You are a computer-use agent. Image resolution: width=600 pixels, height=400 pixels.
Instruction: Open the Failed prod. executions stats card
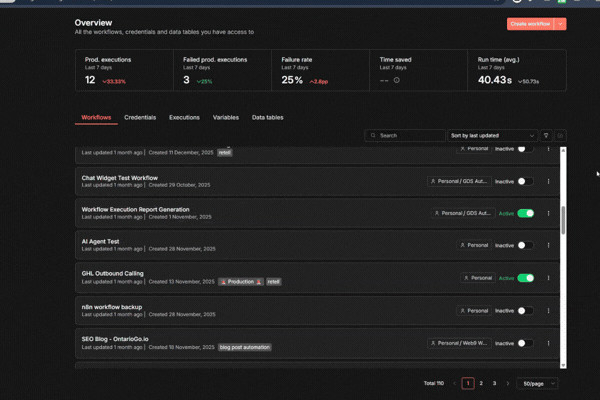[222, 70]
